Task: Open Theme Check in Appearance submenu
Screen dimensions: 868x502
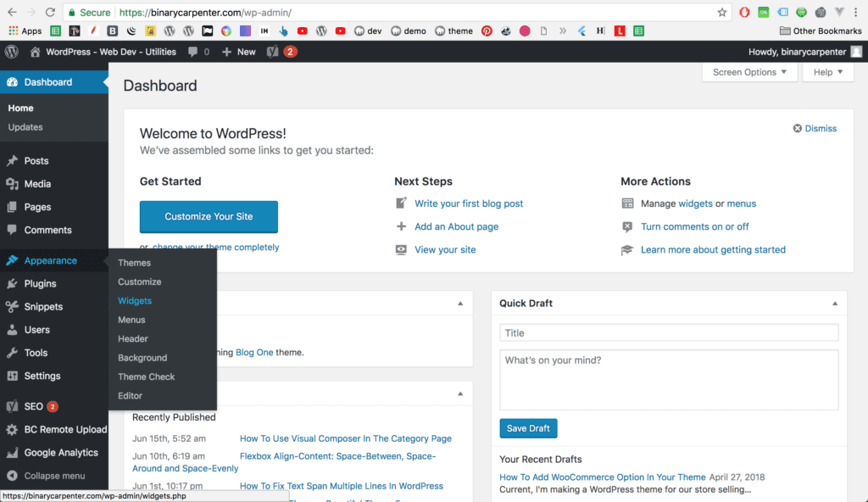Action: pos(146,376)
